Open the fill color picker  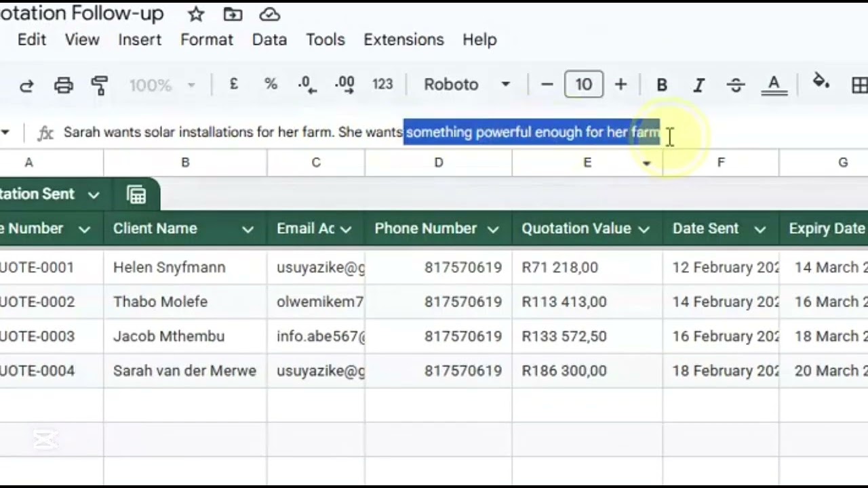pyautogui.click(x=821, y=83)
